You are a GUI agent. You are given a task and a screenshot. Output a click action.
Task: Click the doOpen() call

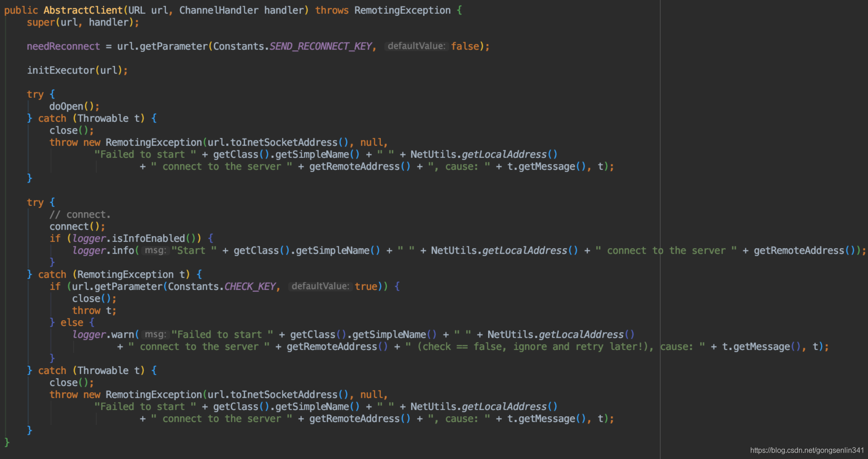75,106
